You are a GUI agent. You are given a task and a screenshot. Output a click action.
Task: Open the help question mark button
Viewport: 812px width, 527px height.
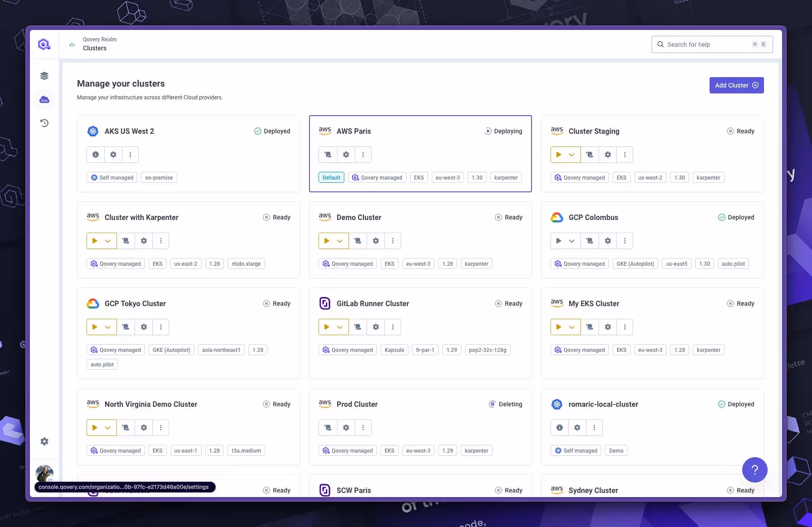(x=754, y=470)
